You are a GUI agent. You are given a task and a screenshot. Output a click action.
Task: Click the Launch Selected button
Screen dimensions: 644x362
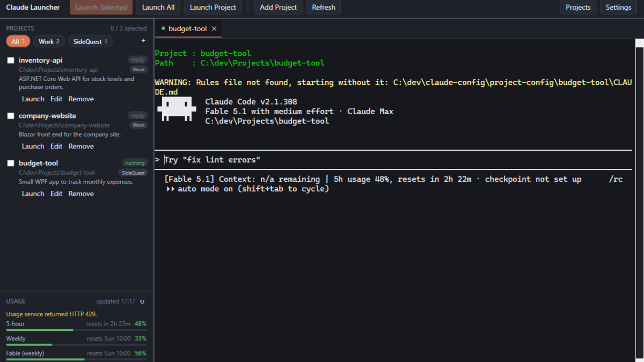click(x=101, y=8)
